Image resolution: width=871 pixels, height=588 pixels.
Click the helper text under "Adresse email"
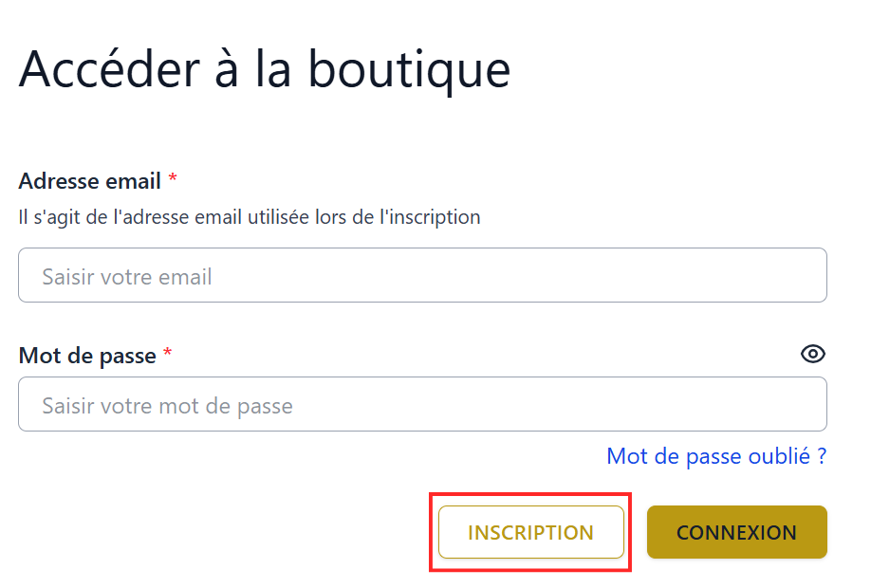pos(250,217)
